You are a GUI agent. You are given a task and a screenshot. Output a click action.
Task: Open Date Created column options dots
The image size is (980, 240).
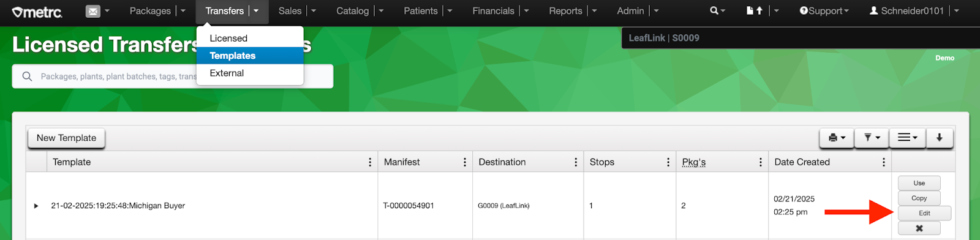(884, 162)
